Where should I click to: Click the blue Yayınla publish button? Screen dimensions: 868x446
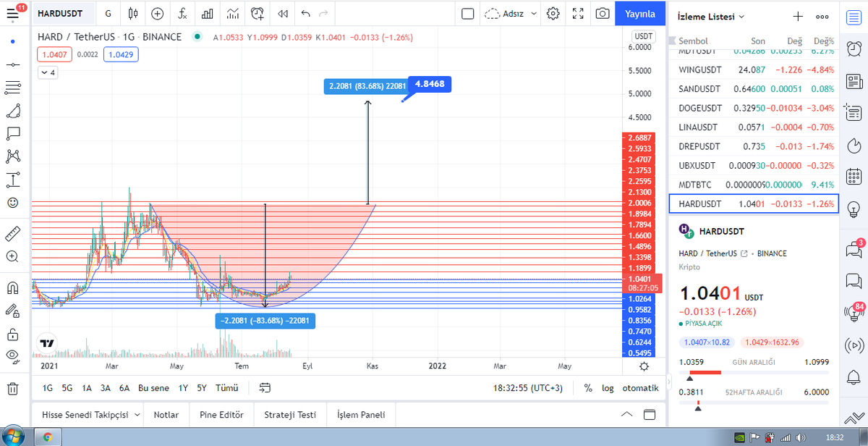tap(640, 14)
